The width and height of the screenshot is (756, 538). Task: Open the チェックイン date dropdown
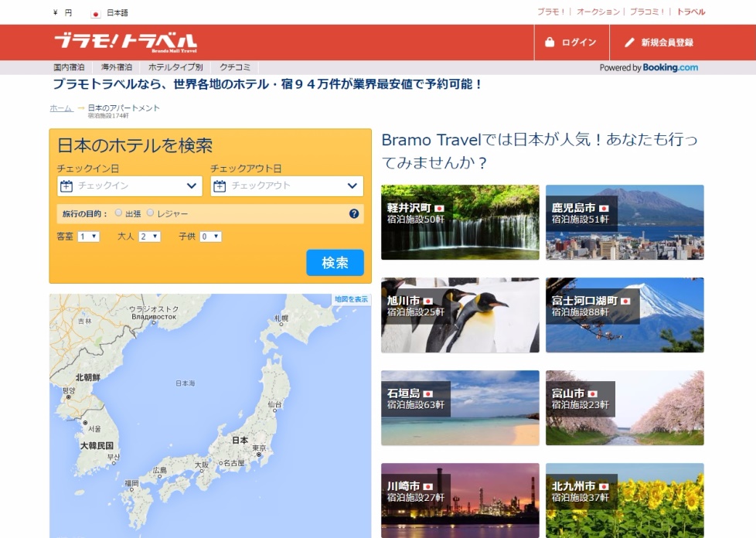click(129, 186)
